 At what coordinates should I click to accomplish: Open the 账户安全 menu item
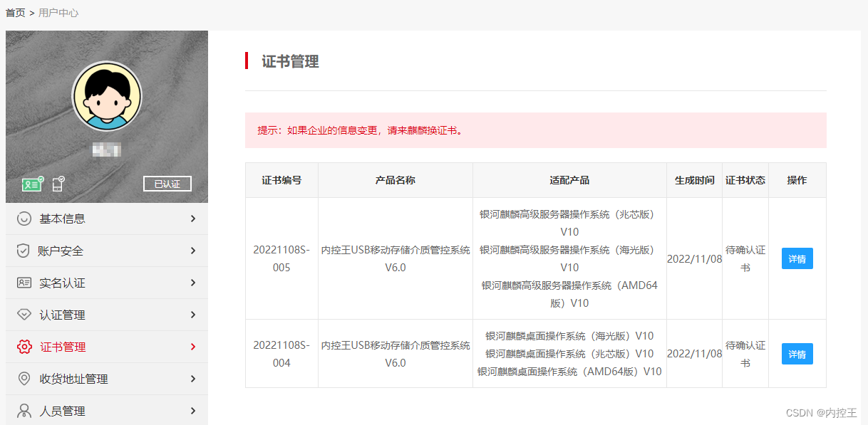click(x=107, y=251)
